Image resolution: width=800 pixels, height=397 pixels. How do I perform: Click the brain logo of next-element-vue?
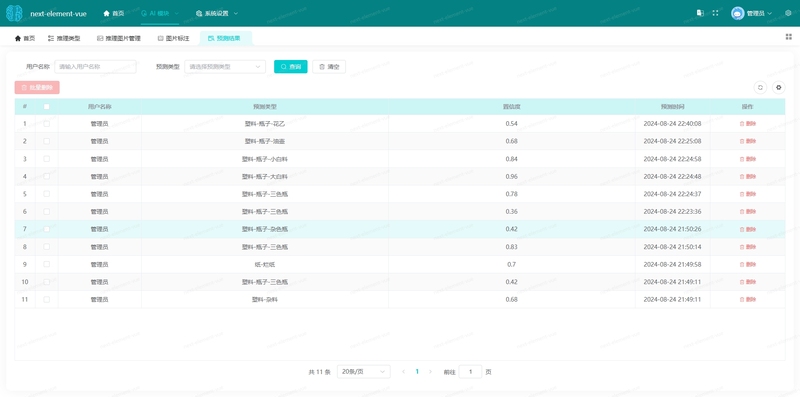14,13
